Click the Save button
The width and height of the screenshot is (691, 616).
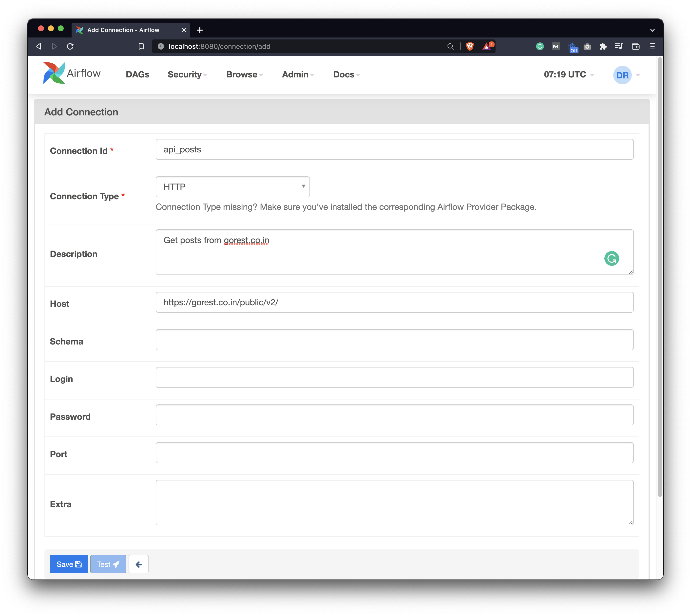click(69, 564)
